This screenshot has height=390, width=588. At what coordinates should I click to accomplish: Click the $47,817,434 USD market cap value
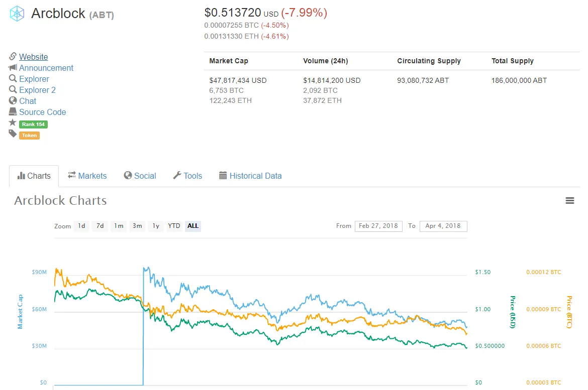(238, 80)
